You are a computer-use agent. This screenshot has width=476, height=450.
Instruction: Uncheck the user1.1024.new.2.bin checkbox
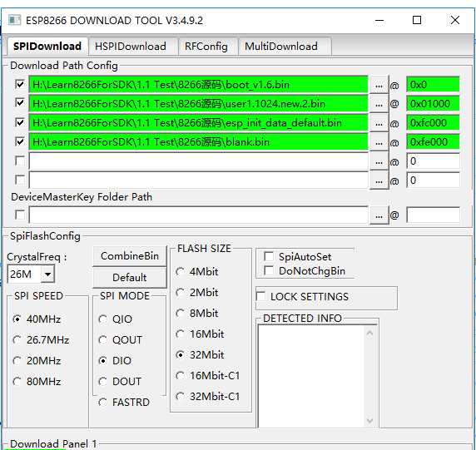(20, 103)
